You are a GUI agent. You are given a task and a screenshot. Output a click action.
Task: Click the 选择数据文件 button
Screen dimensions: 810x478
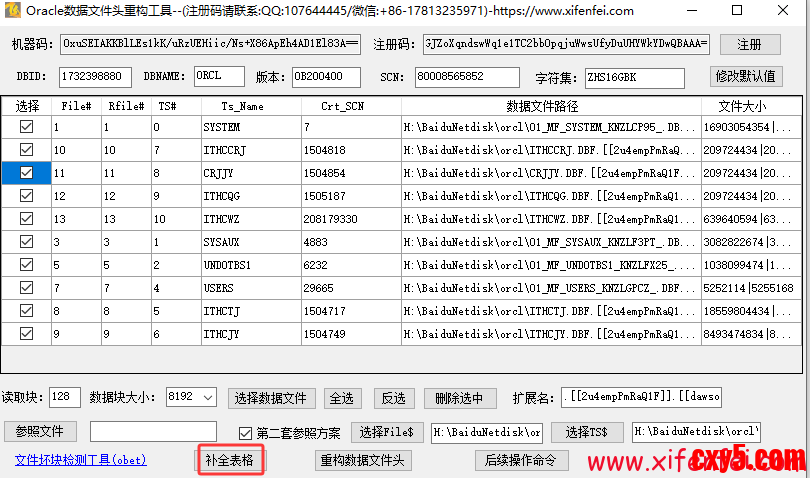[x=271, y=398]
